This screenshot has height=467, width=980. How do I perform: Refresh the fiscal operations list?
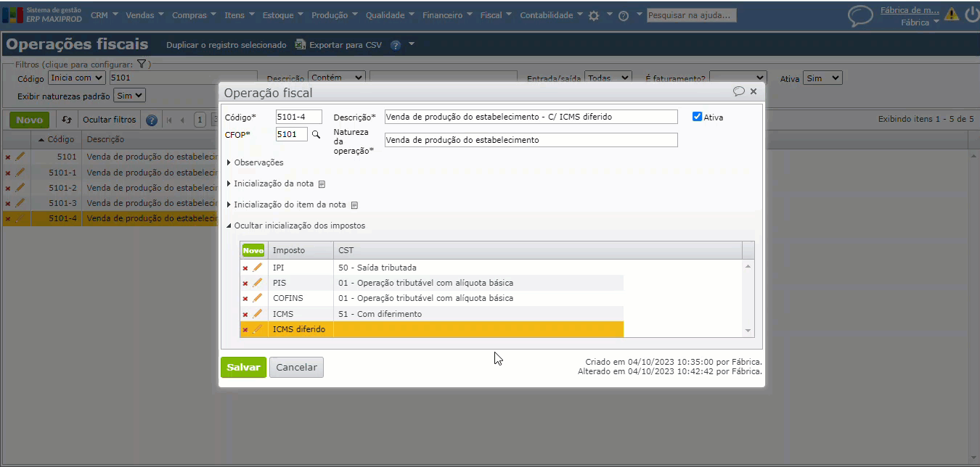tap(67, 120)
